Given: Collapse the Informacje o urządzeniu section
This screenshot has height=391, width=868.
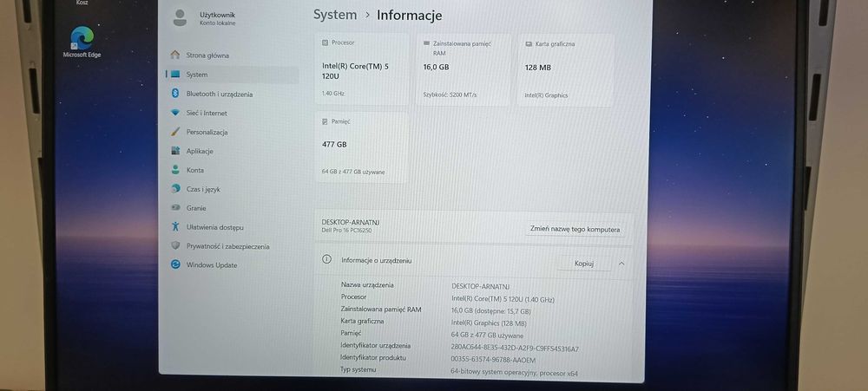Looking at the screenshot, I should coord(621,264).
